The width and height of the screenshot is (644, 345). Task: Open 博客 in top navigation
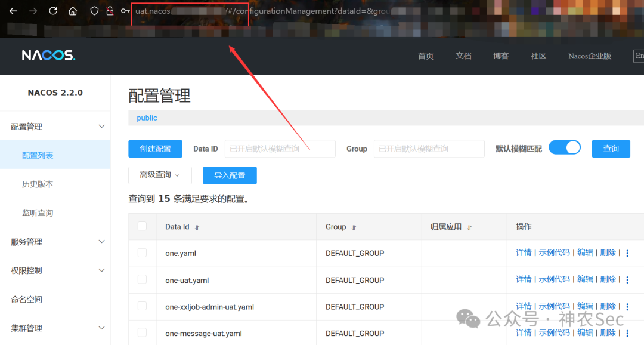click(501, 56)
